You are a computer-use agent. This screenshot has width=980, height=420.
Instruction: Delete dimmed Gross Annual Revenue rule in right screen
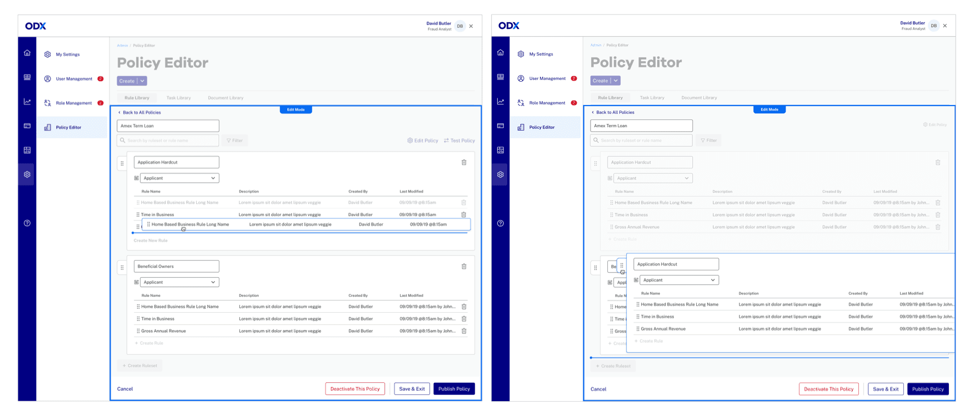(938, 227)
